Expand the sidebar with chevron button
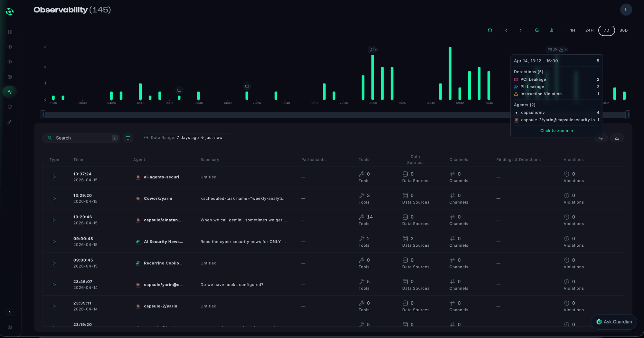The width and height of the screenshot is (644, 338). click(10, 312)
